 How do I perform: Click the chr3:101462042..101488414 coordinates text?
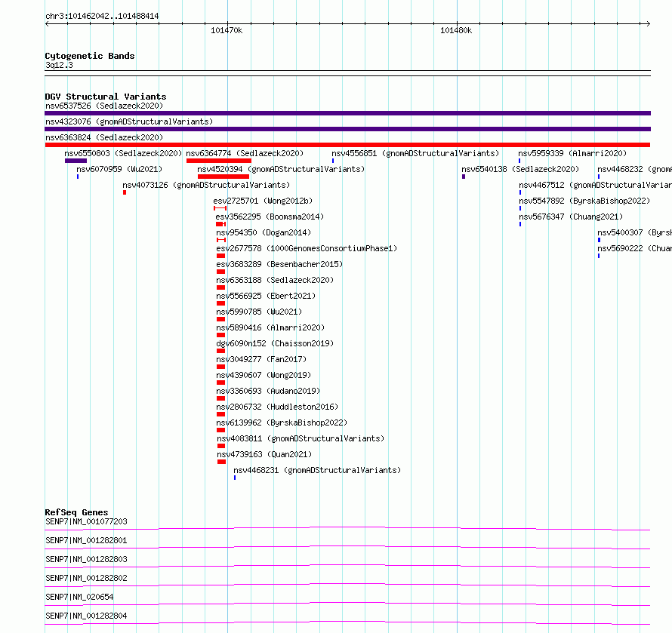pos(102,17)
